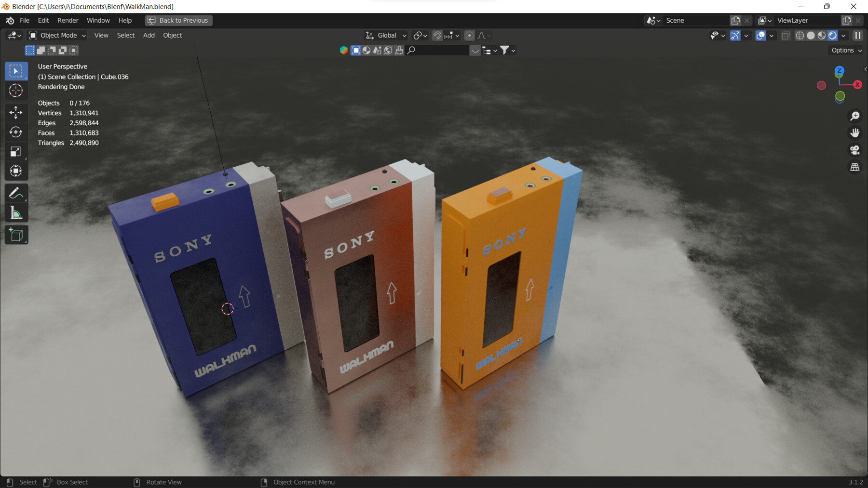
Task: Click the red X axis on the navigation gizmo
Action: click(x=857, y=85)
